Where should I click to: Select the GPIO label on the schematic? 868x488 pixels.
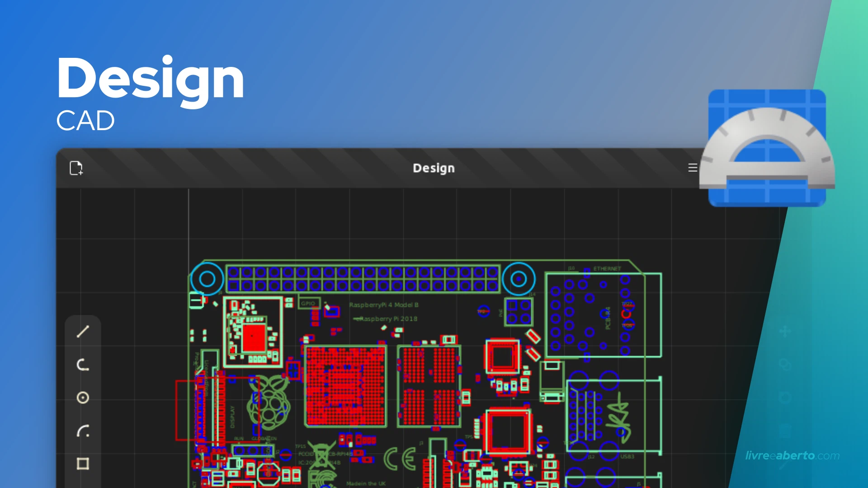tap(308, 304)
